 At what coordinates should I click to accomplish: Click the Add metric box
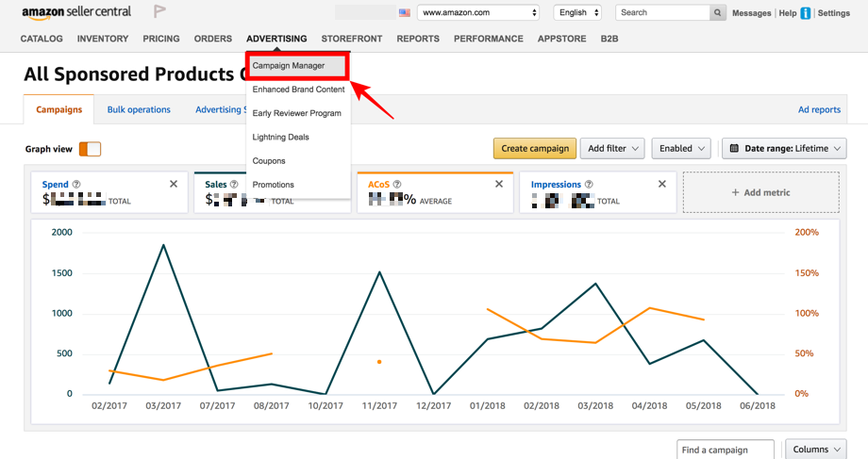click(760, 192)
